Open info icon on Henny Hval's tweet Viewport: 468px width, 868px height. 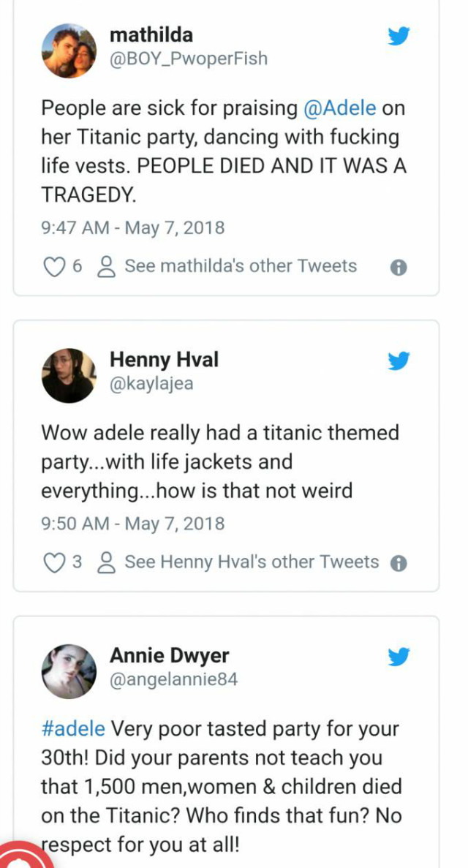pos(399,563)
